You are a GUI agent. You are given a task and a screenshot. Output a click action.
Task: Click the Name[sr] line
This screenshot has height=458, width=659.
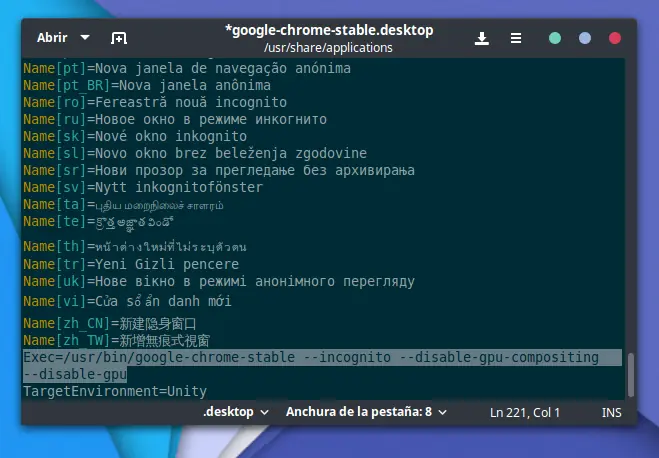219,170
